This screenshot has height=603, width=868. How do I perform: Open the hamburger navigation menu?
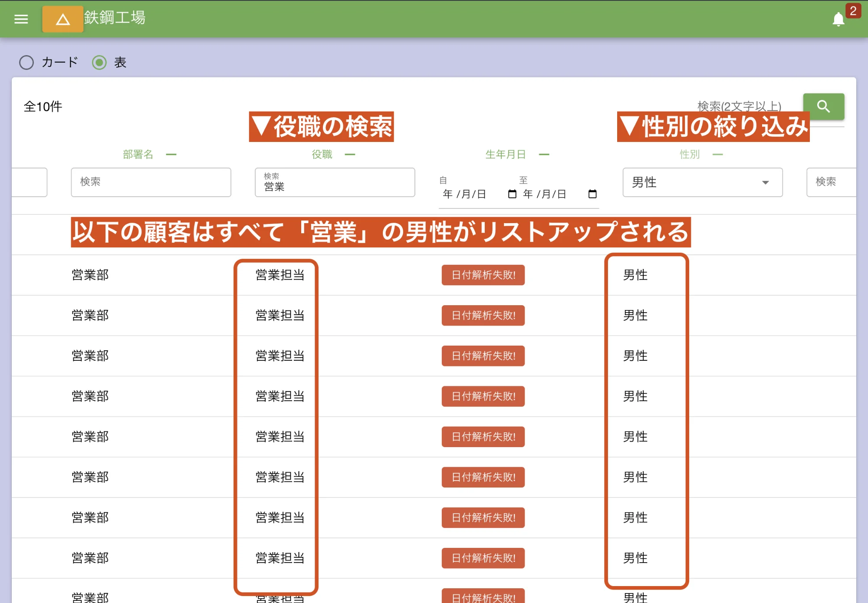tap(20, 19)
